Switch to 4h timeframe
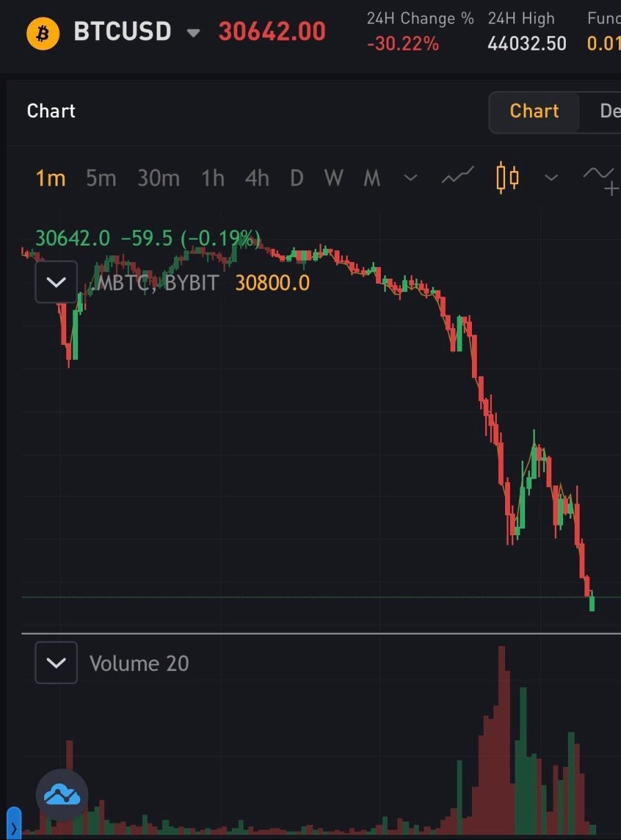Screen dimensions: 621x840 click(x=257, y=179)
